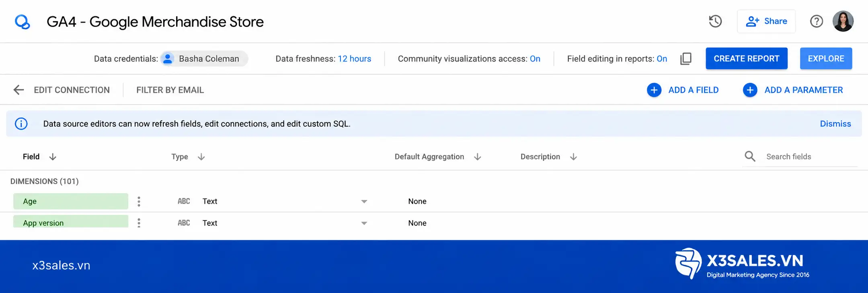Select the App version field name

tap(71, 222)
